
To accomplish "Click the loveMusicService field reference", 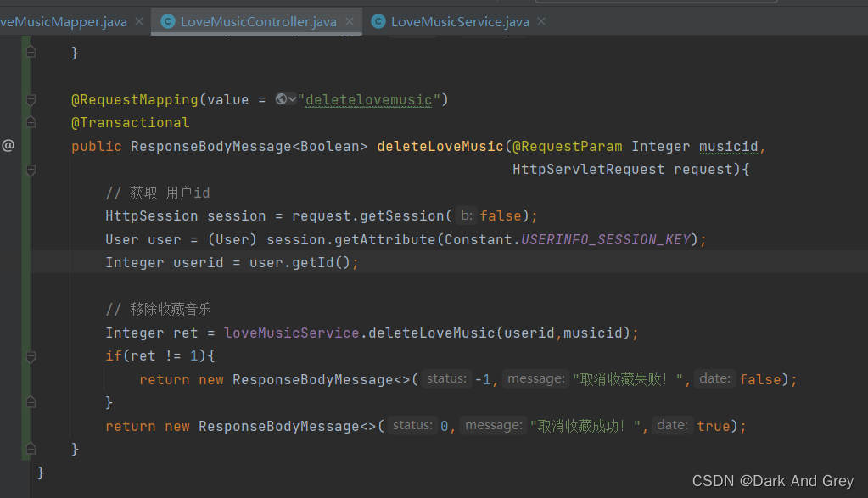I will [x=292, y=333].
